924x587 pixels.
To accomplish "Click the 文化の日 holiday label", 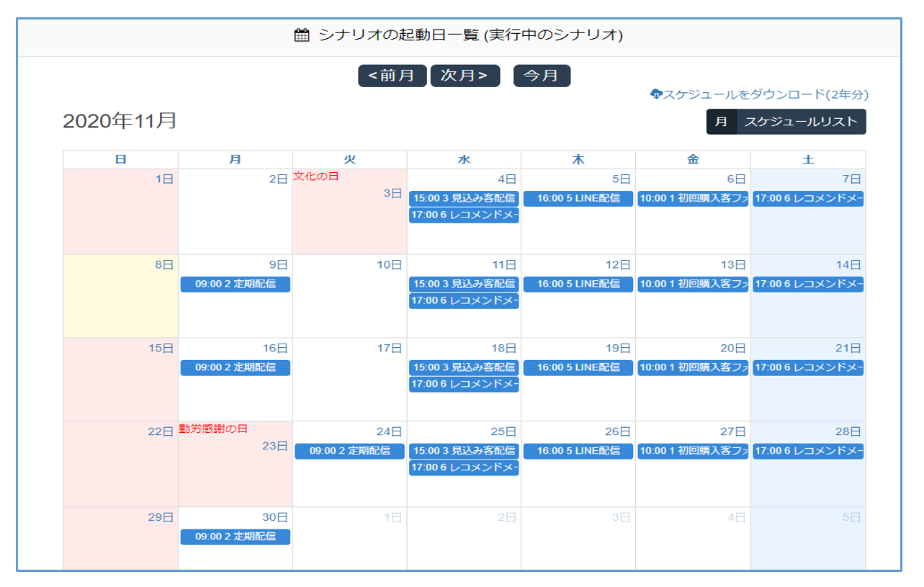I will tap(316, 176).
